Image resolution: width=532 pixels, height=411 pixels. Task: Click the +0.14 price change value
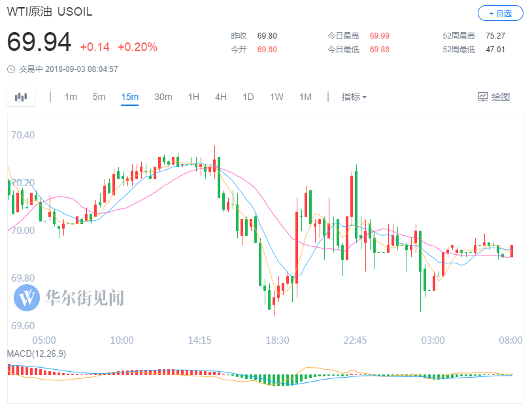(95, 47)
